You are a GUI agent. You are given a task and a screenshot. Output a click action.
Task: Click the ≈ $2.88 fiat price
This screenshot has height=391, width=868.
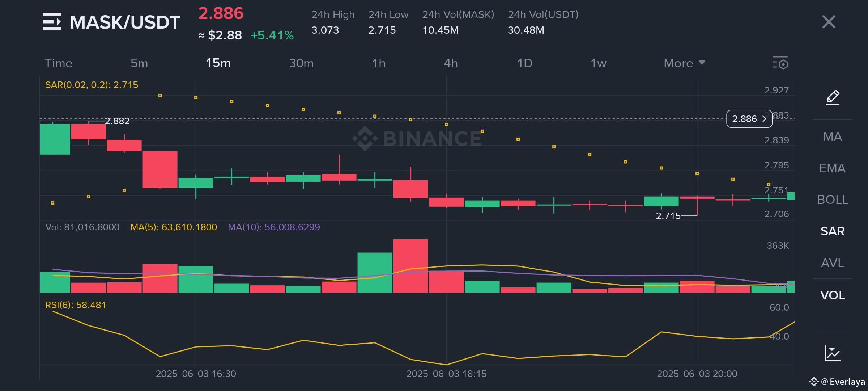pos(220,35)
